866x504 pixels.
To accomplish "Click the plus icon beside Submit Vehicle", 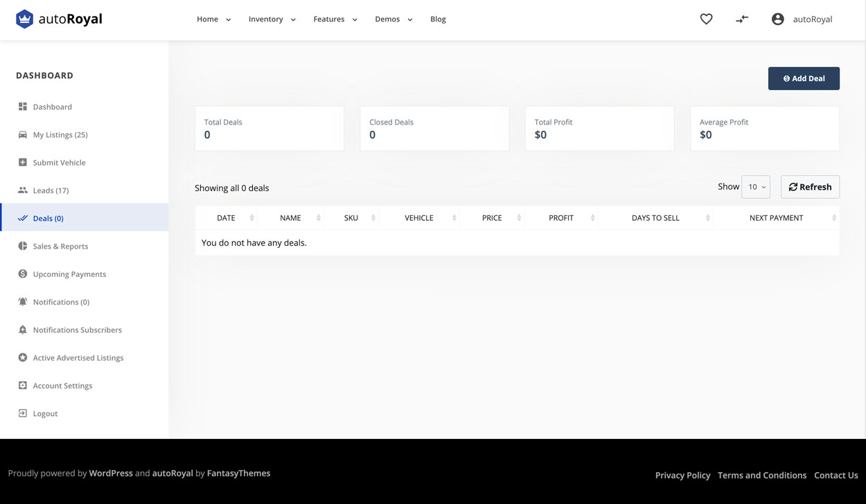I will [x=23, y=162].
